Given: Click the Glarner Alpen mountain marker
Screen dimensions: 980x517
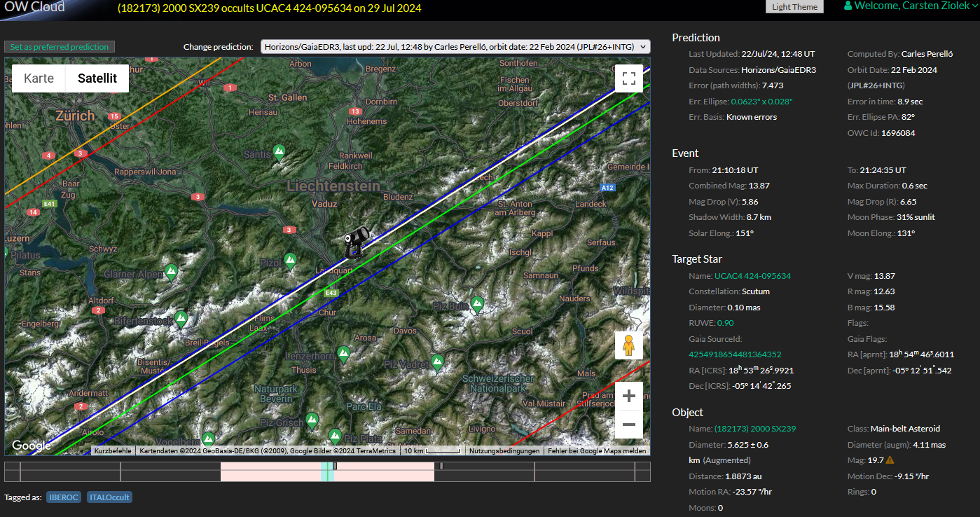Looking at the screenshot, I should pyautogui.click(x=171, y=272).
